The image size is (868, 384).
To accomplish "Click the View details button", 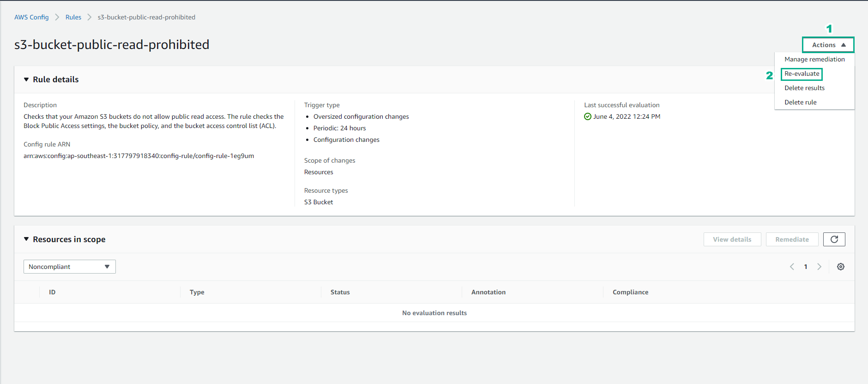I will 732,239.
